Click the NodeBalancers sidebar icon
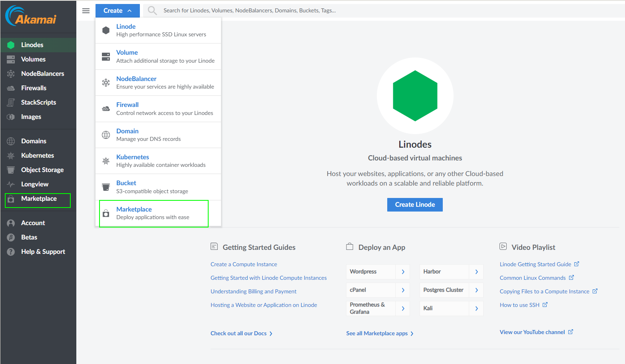Viewport: 625px width, 364px height. point(12,73)
